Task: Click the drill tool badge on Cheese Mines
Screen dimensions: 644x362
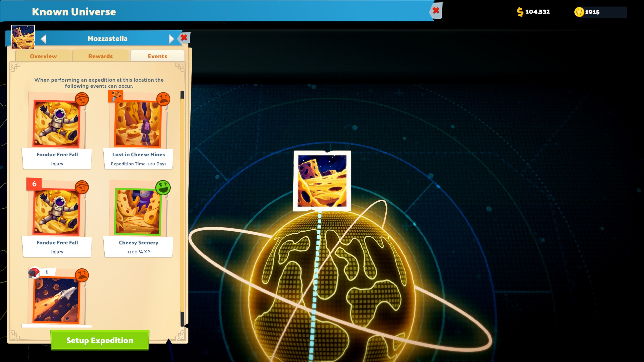Action: pyautogui.click(x=115, y=96)
